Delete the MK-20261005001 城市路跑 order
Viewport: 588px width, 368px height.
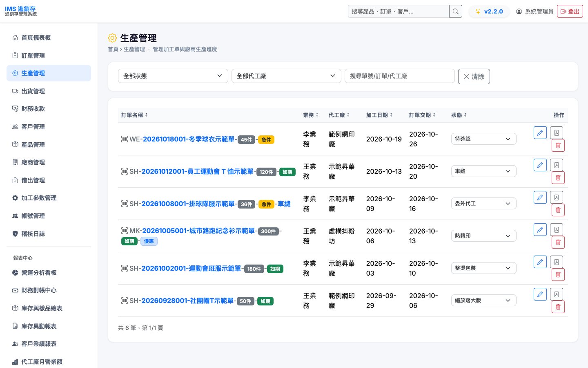pyautogui.click(x=558, y=242)
